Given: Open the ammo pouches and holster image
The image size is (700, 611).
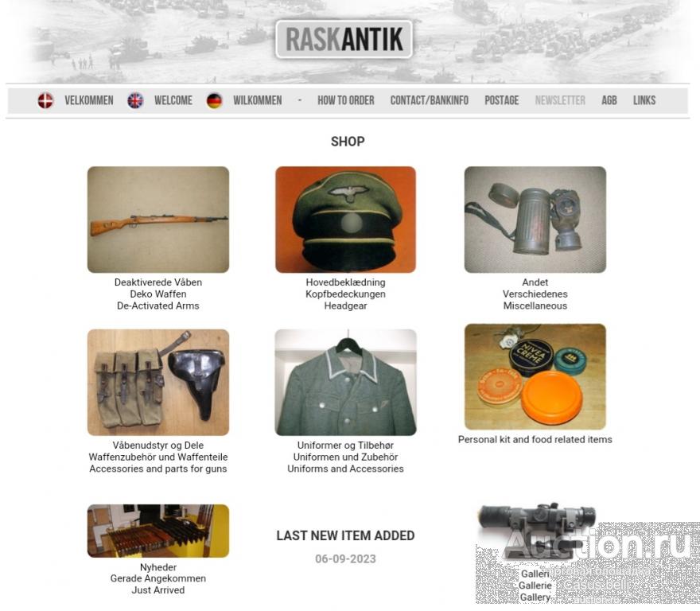Looking at the screenshot, I should coord(158,383).
